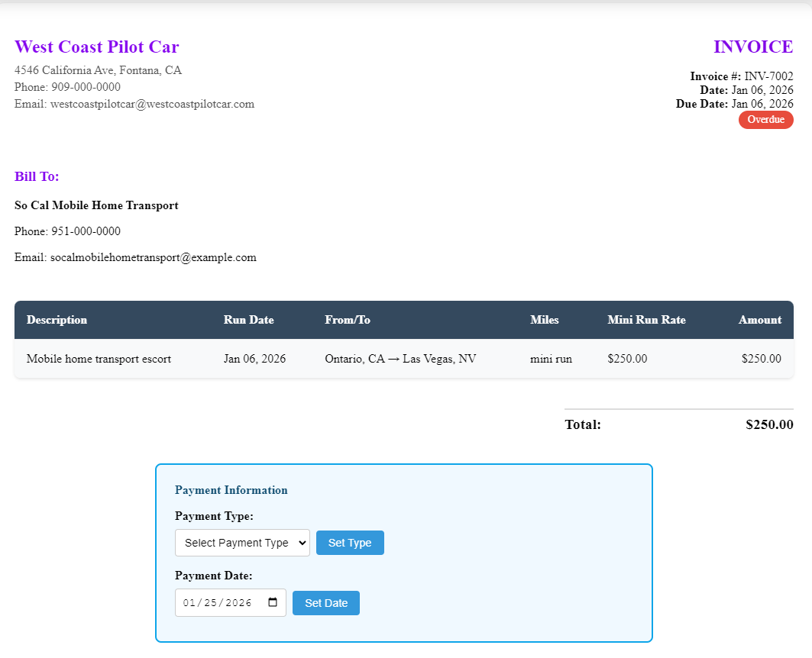The width and height of the screenshot is (812, 658).
Task: Click the Payment Information heading
Action: (231, 490)
